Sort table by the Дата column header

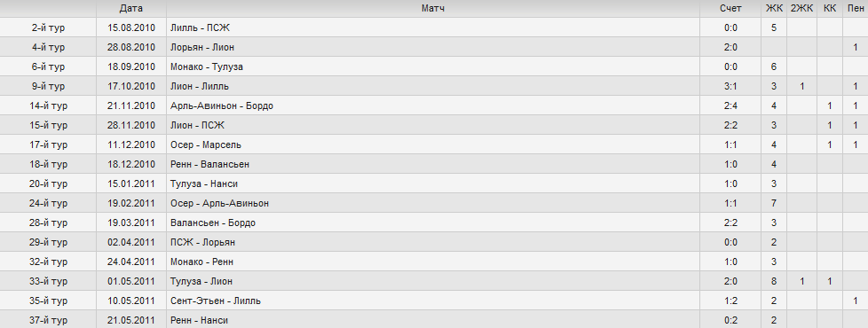(130, 8)
